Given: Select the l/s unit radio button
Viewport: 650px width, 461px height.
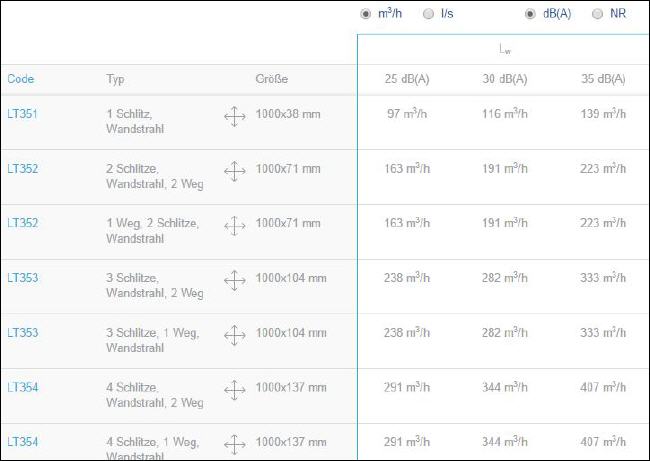Looking at the screenshot, I should [428, 14].
